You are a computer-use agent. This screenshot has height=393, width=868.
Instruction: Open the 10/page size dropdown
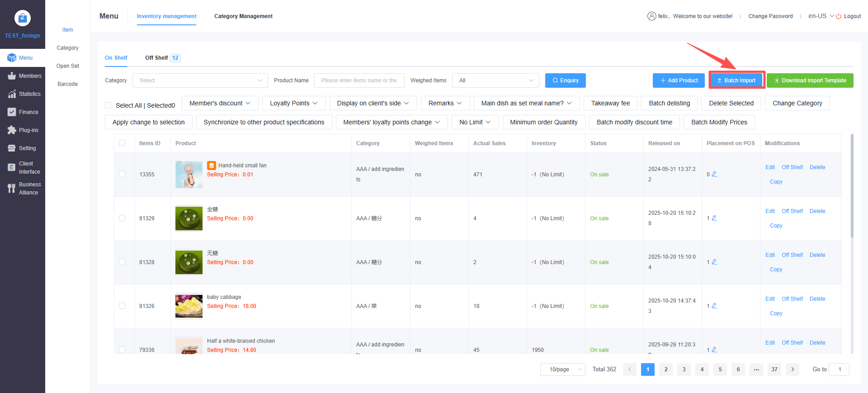[562, 369]
